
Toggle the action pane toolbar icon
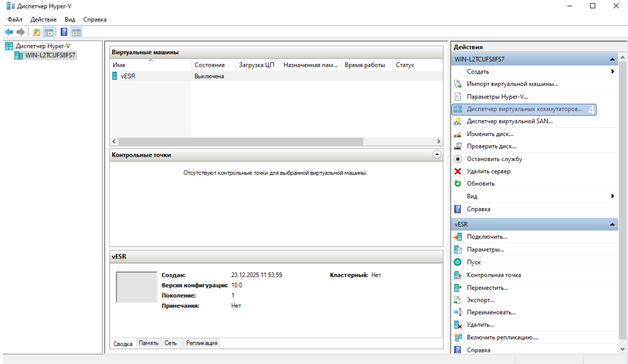click(76, 32)
